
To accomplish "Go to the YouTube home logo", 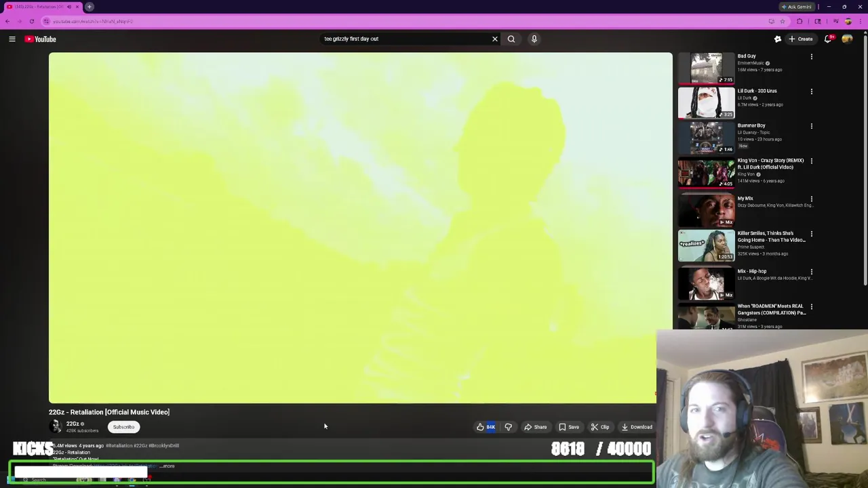I will pyautogui.click(x=41, y=39).
